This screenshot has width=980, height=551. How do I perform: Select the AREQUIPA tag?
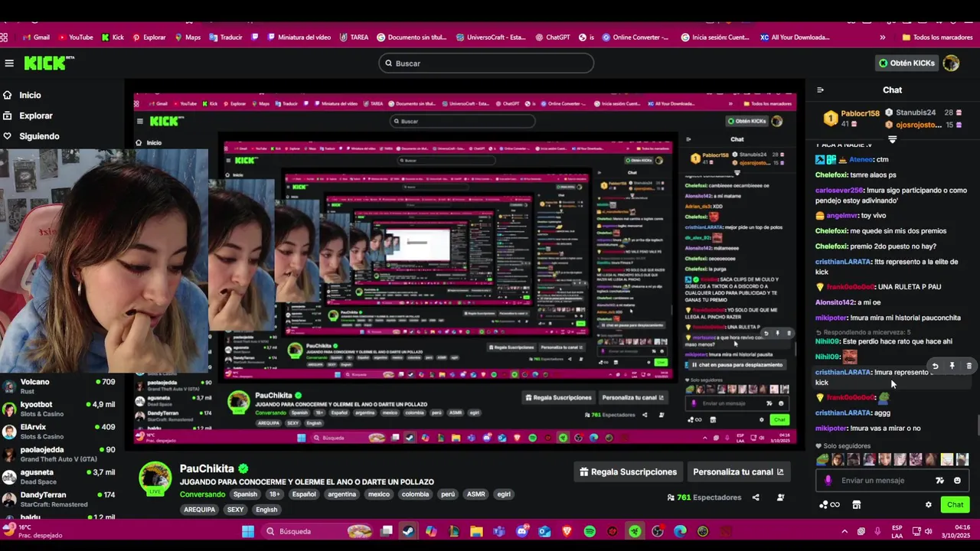200,510
